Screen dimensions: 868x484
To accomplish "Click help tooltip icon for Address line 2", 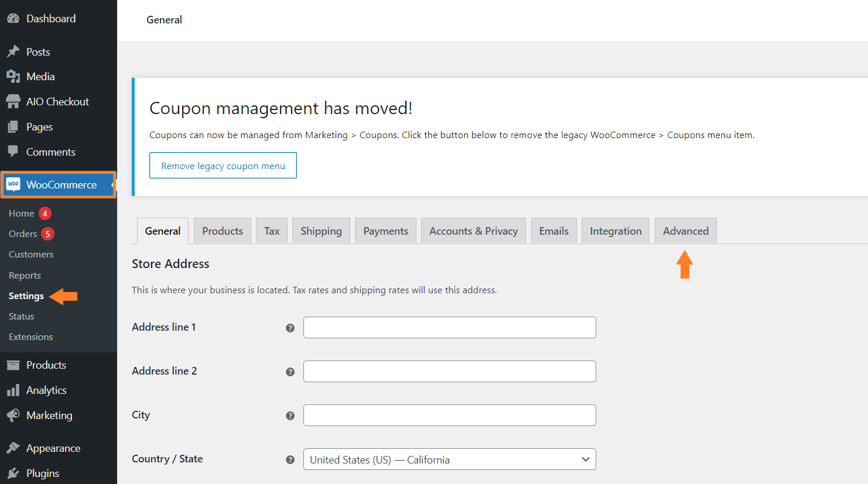I will tap(290, 372).
